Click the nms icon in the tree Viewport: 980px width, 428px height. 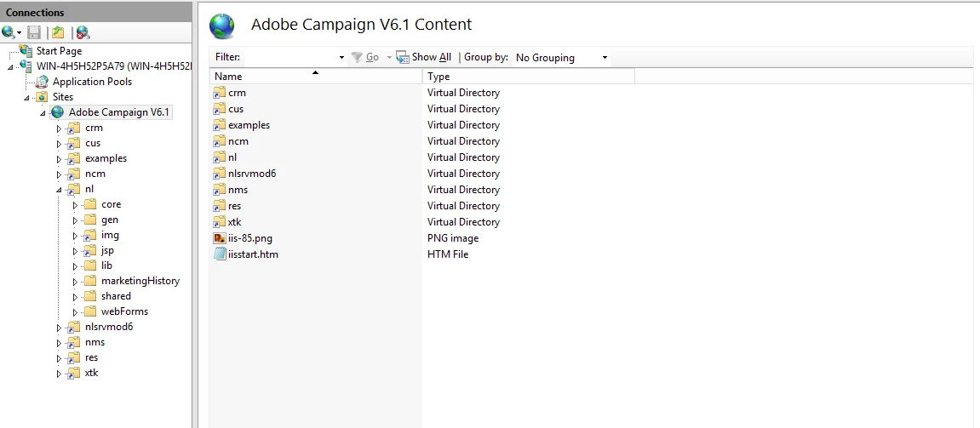coord(74,342)
